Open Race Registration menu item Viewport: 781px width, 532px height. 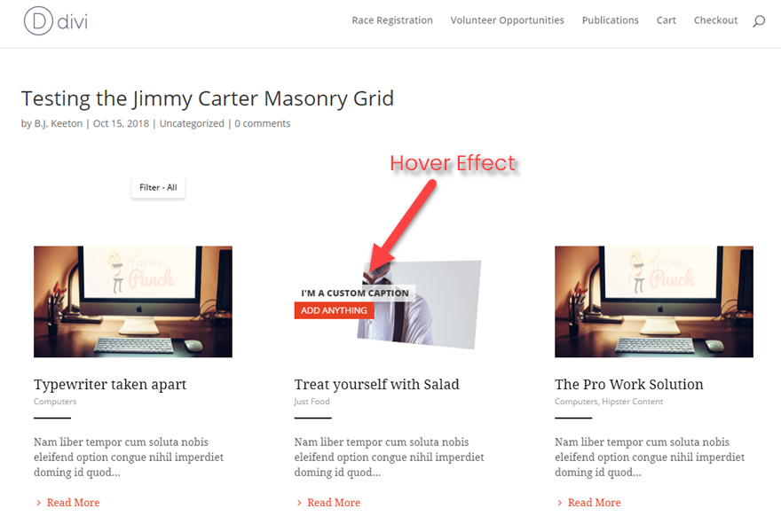point(392,20)
